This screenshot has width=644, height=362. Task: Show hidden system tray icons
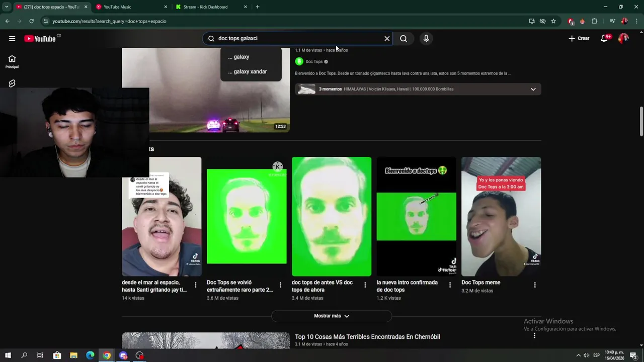pos(578,355)
